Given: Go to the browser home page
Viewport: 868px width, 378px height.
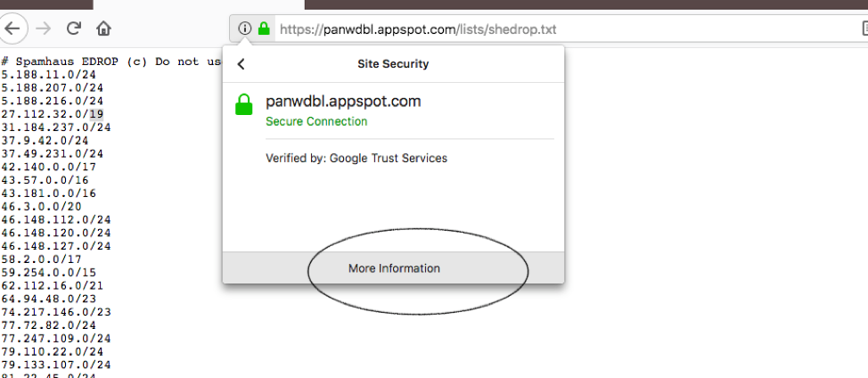Looking at the screenshot, I should 104,29.
